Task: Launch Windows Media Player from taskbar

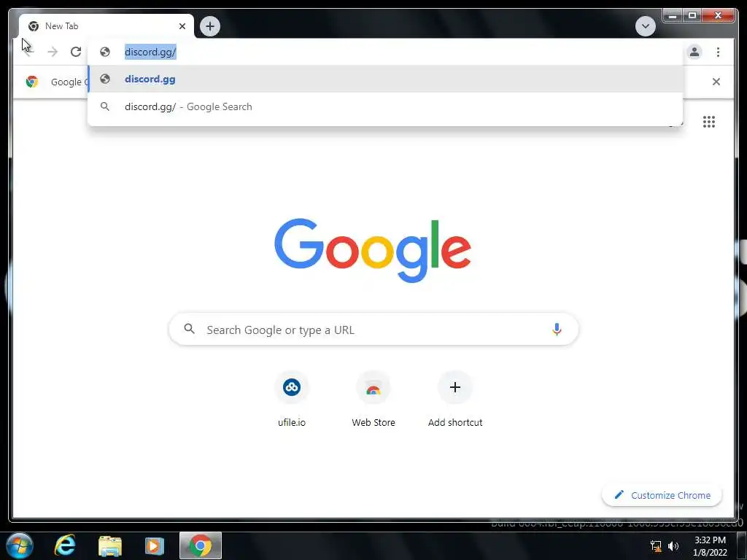Action: tap(155, 545)
